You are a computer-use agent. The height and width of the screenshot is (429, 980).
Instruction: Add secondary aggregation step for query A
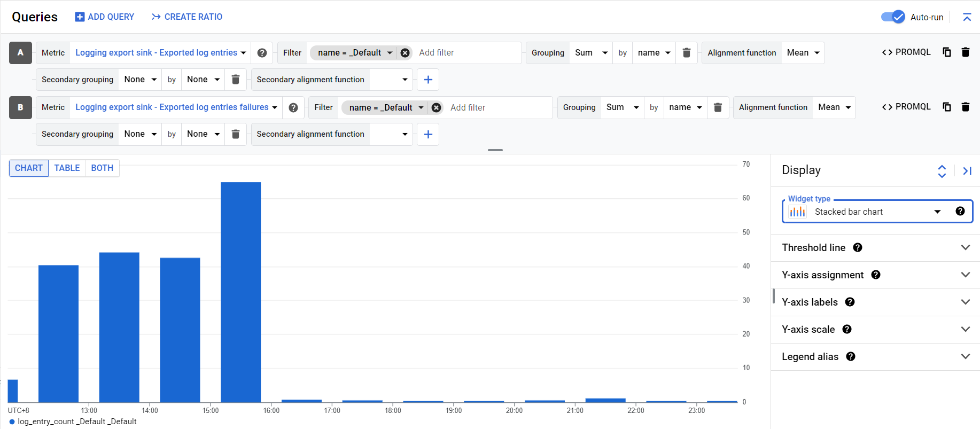coord(428,80)
